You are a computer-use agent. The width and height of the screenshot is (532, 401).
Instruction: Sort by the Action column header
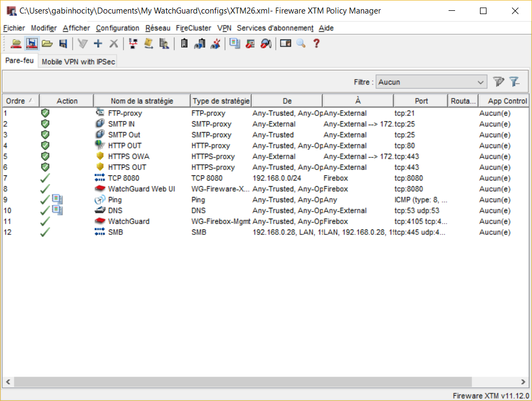(67, 101)
